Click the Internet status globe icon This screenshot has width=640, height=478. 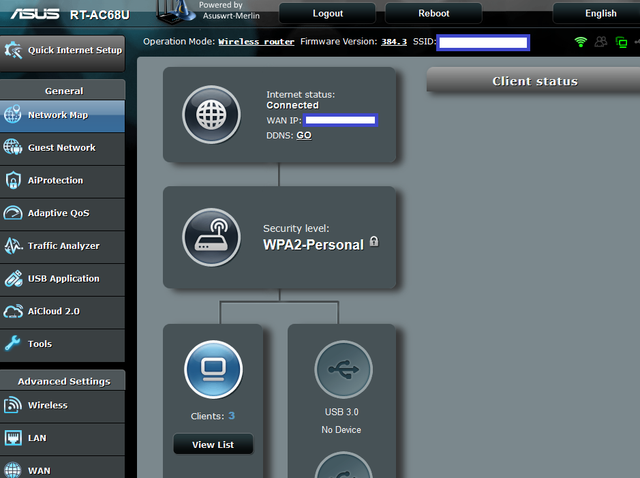pos(211,115)
